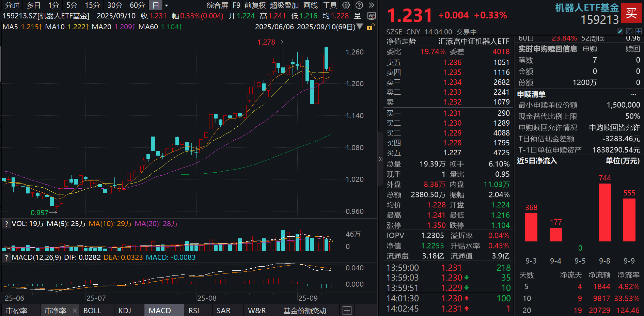The image size is (644, 316).
Task: Open the settings gear icon
Action: 346,5
